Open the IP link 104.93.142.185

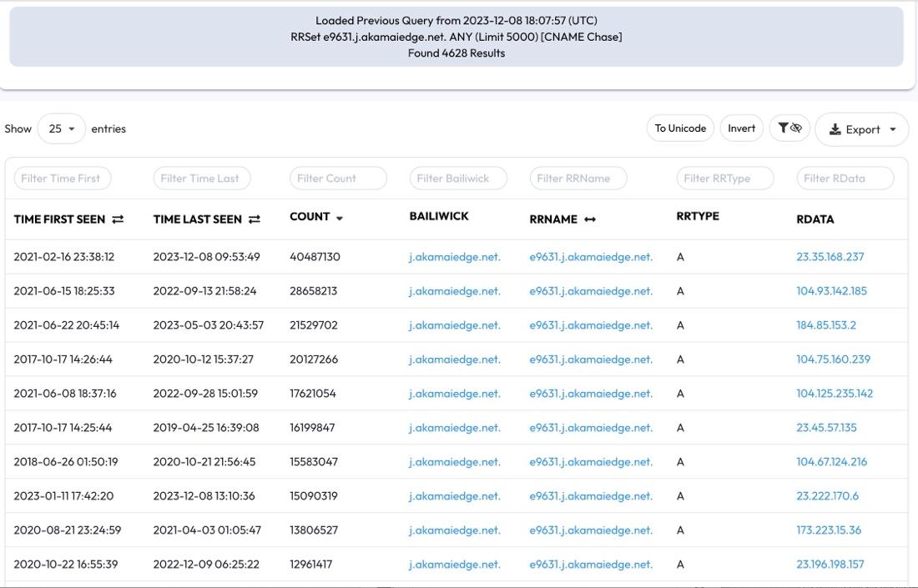[832, 290]
